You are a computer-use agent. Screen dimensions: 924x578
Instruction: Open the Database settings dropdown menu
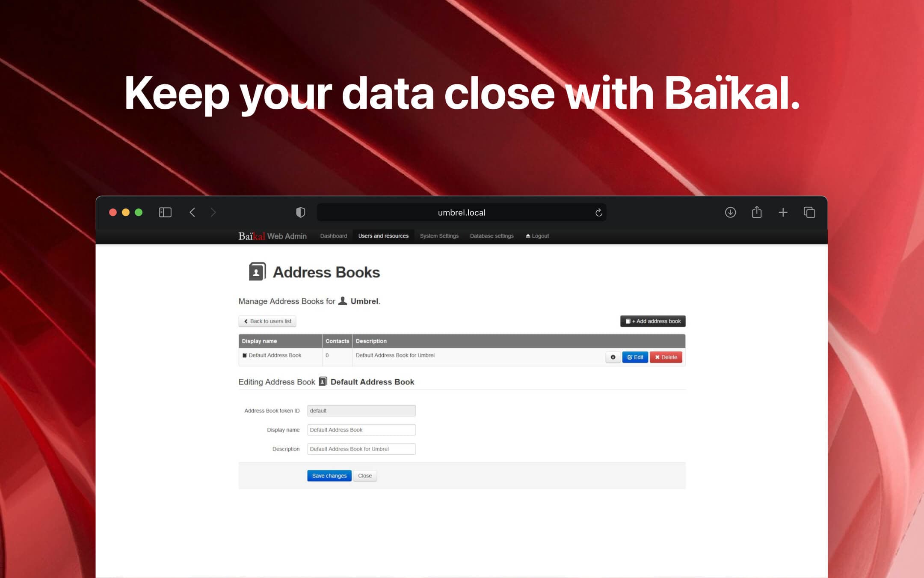pos(491,236)
